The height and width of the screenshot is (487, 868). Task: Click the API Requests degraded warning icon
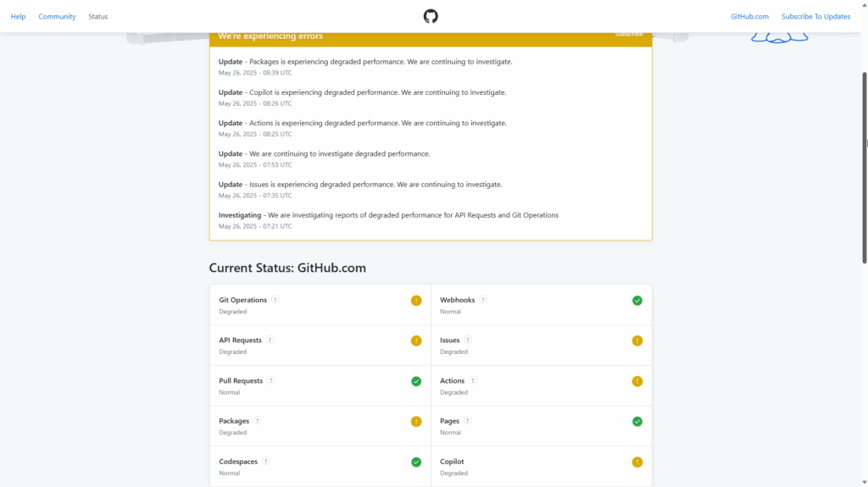(416, 340)
